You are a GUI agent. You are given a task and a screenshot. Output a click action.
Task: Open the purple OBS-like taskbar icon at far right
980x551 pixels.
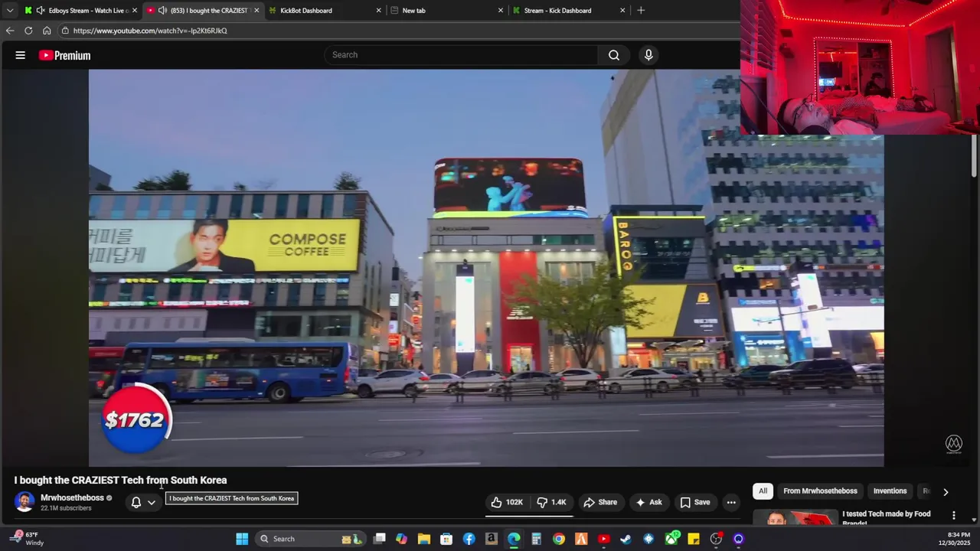click(x=739, y=539)
